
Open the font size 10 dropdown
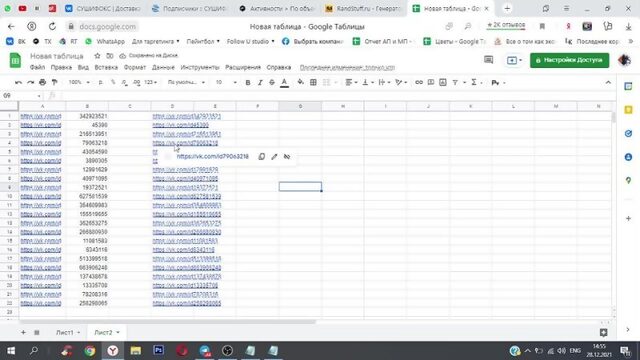pyautogui.click(x=226, y=82)
